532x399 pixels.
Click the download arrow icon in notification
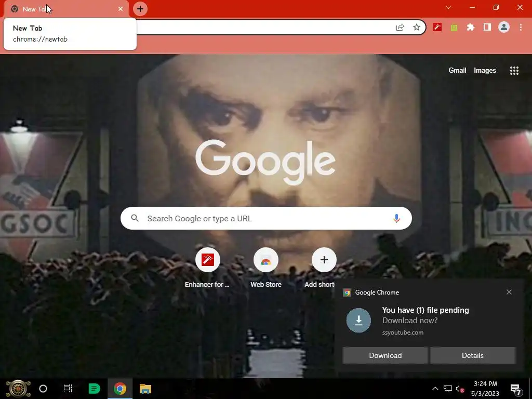pyautogui.click(x=358, y=320)
